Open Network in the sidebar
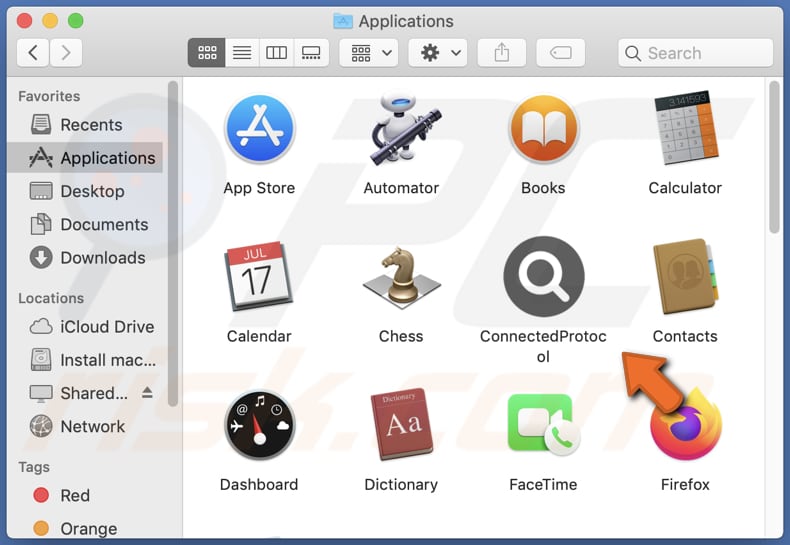790x545 pixels. [86, 427]
